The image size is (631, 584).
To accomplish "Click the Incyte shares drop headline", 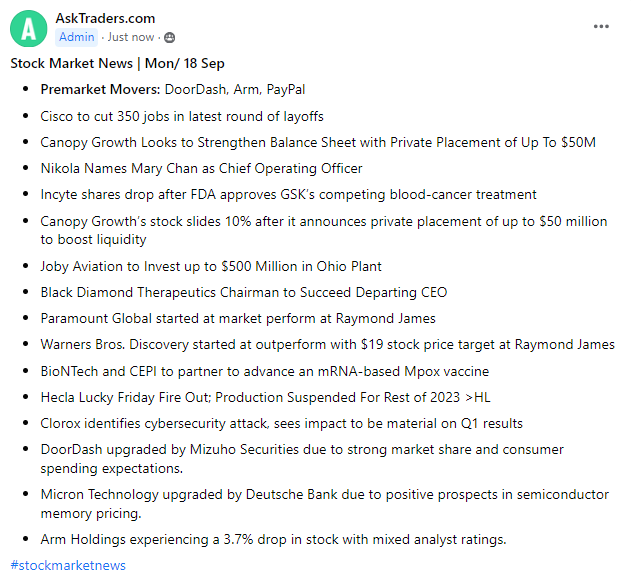I will [288, 194].
